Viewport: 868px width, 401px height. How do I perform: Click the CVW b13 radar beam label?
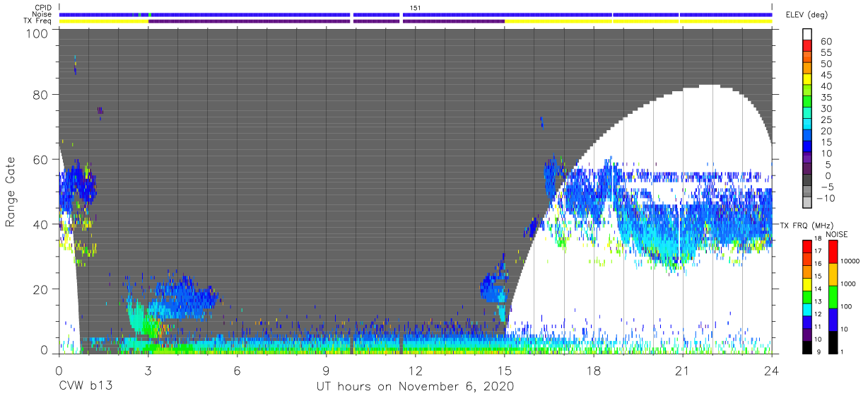pos(86,386)
